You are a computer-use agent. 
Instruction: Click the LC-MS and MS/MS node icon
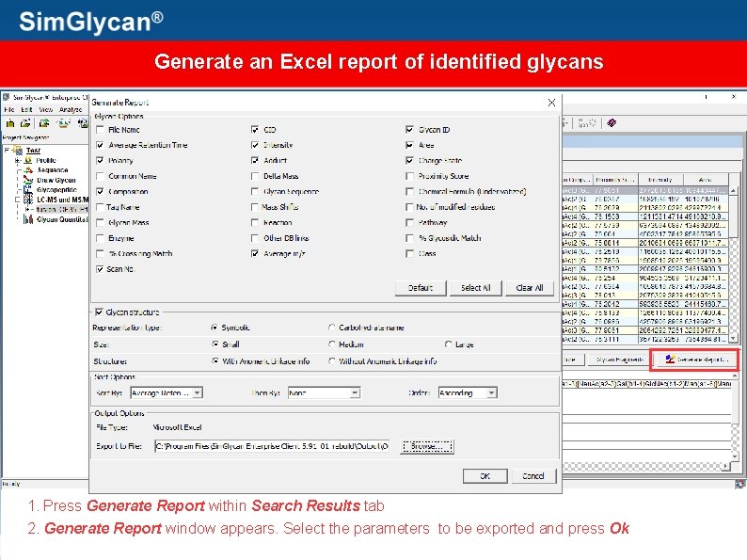coord(28,200)
